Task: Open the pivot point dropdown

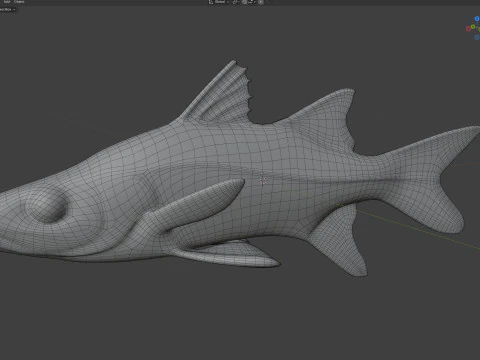Action: coord(236,2)
